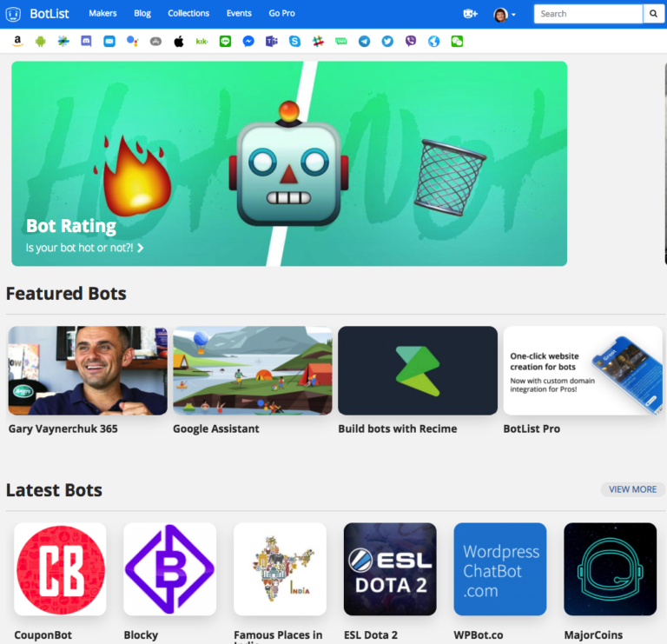Open the Google Assistant featured image
Screen dimensions: 667x644
tap(253, 370)
